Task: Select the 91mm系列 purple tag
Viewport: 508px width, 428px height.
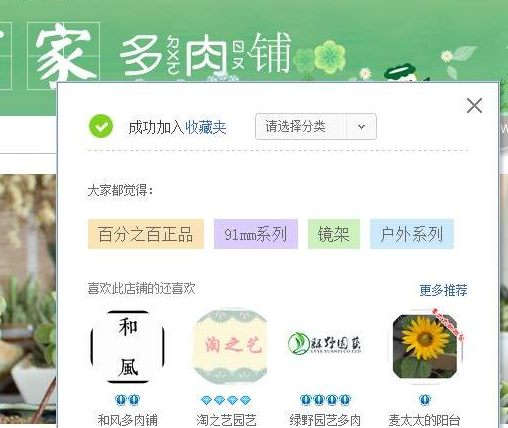Action: 256,234
